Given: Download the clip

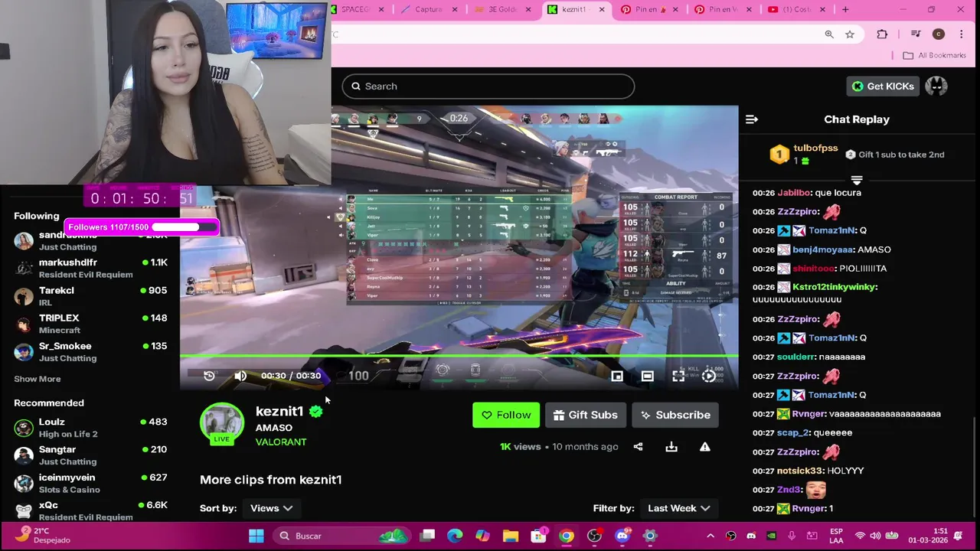Looking at the screenshot, I should (x=671, y=447).
